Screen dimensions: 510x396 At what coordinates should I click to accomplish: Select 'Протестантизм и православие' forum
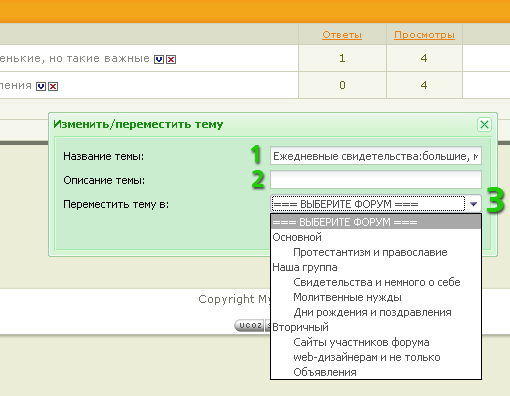click(x=376, y=252)
